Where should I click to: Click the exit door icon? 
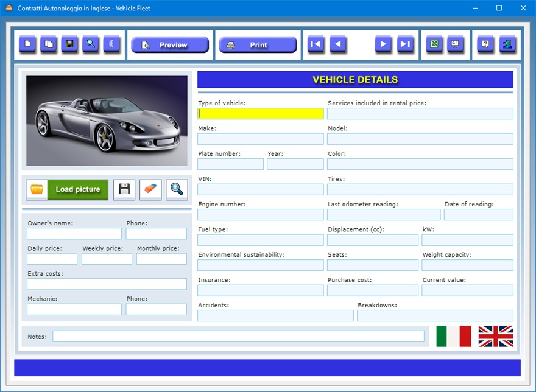coord(507,44)
